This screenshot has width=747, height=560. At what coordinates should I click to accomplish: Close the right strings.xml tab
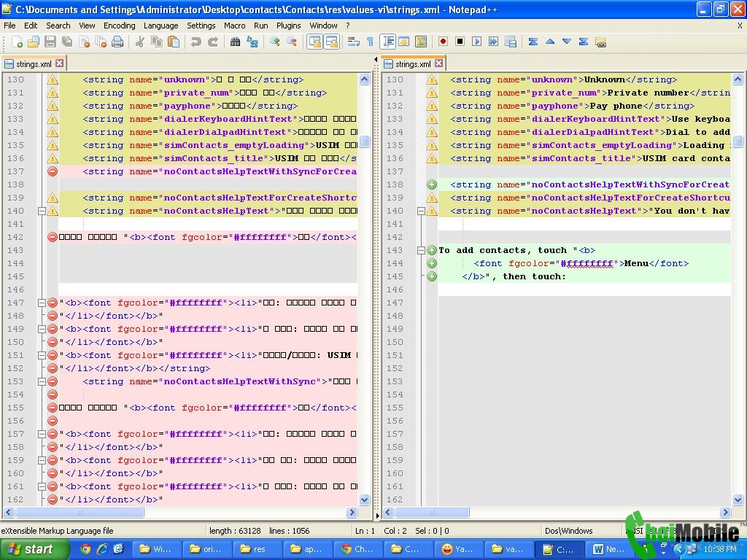click(438, 63)
